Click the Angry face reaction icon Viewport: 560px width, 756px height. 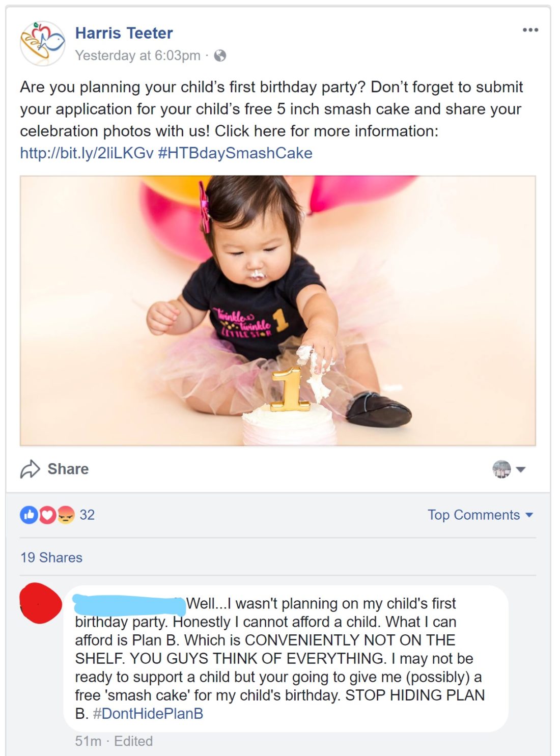66,515
